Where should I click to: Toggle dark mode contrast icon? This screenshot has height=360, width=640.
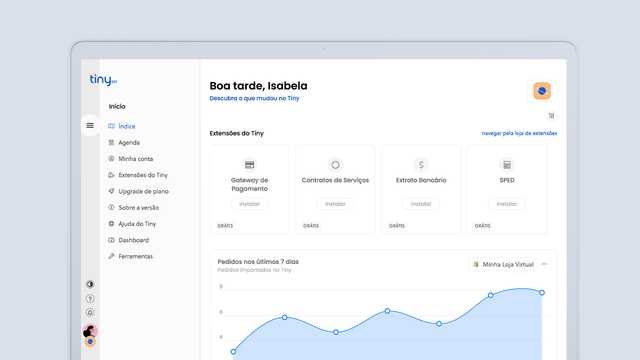pos(90,284)
